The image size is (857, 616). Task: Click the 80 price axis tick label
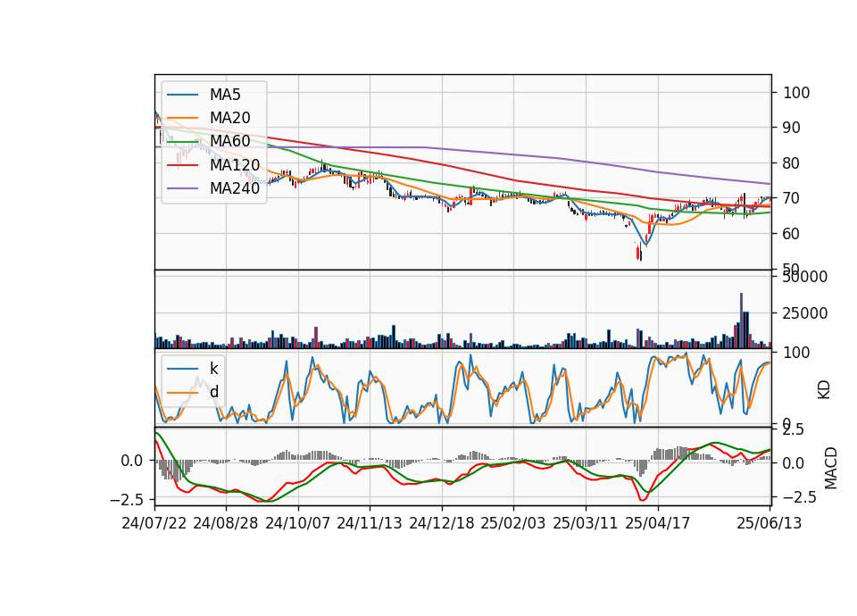[x=792, y=163]
